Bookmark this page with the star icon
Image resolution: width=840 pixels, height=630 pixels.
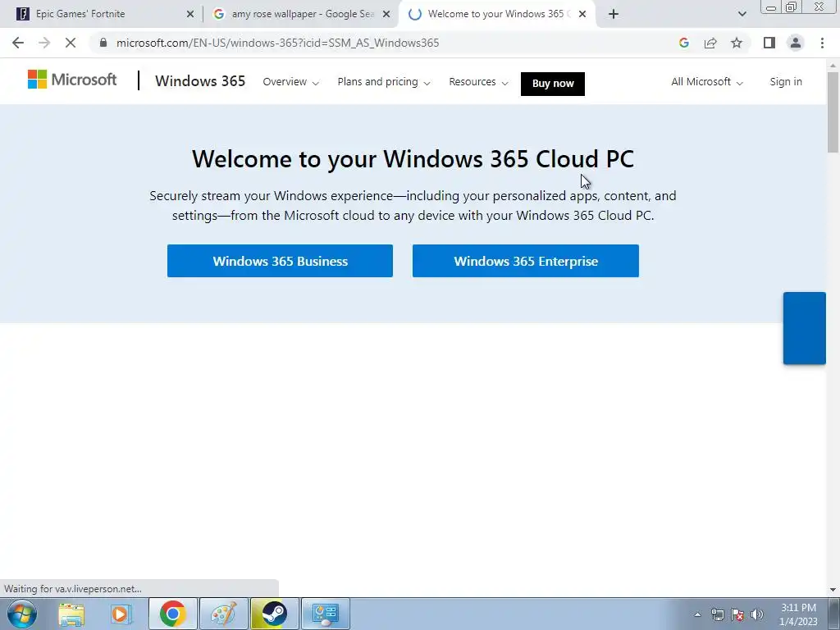pyautogui.click(x=737, y=43)
